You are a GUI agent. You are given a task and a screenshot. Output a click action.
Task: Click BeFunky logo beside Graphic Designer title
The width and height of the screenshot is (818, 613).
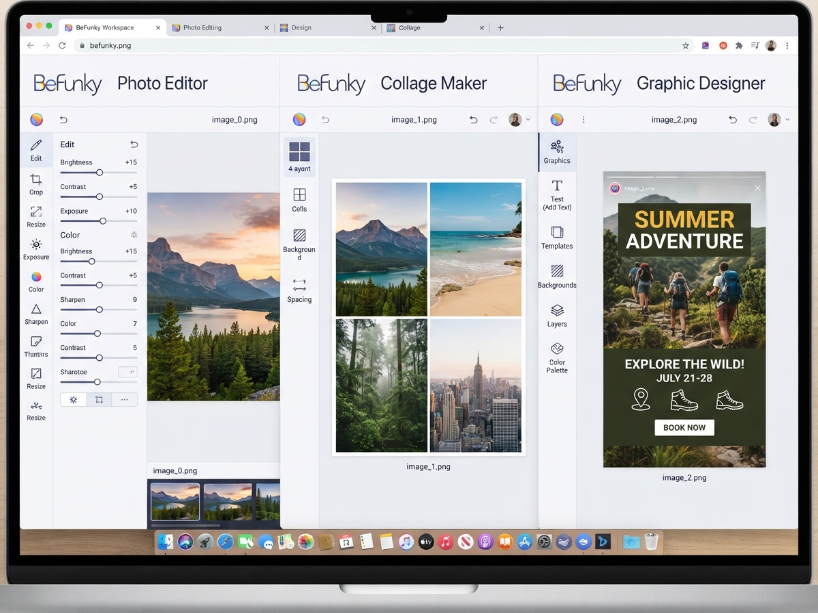pos(587,83)
